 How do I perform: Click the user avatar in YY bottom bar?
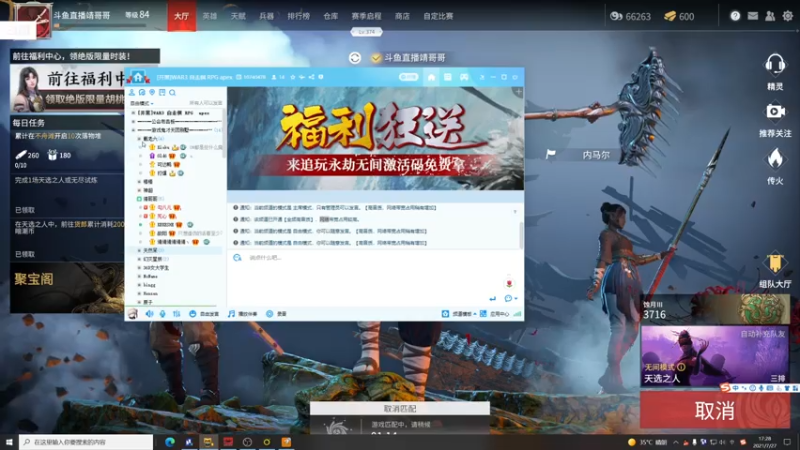click(x=133, y=314)
